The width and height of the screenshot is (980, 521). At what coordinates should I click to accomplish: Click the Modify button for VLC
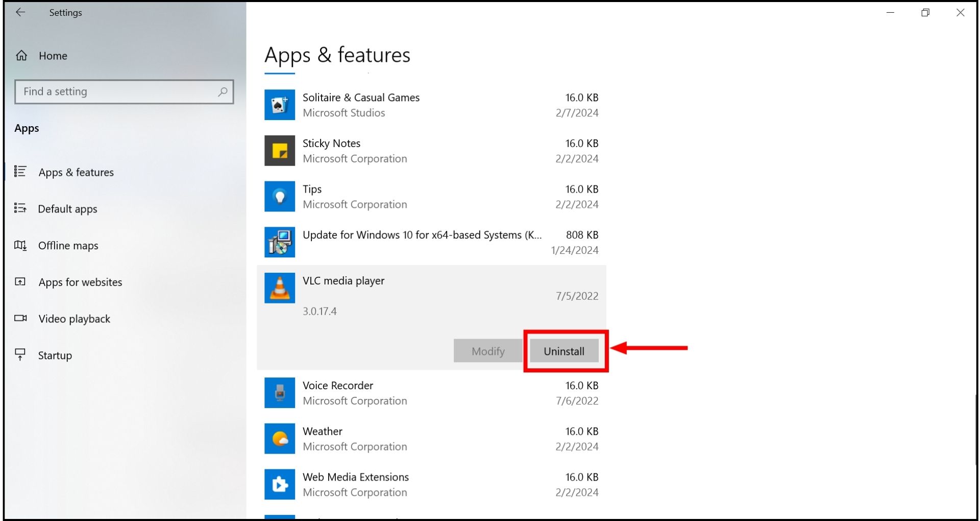tap(487, 351)
